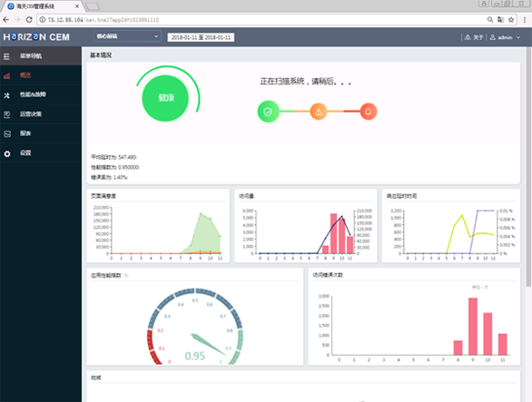532x402 pixels.
Task: Reload the page with refresh icon
Action: (x=29, y=20)
